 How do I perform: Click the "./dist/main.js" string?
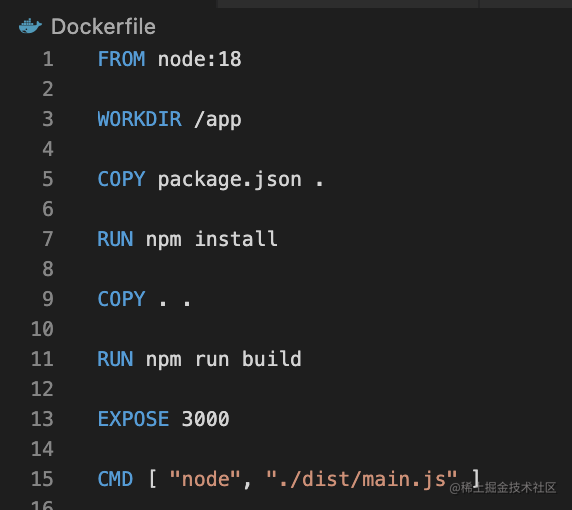click(x=362, y=479)
